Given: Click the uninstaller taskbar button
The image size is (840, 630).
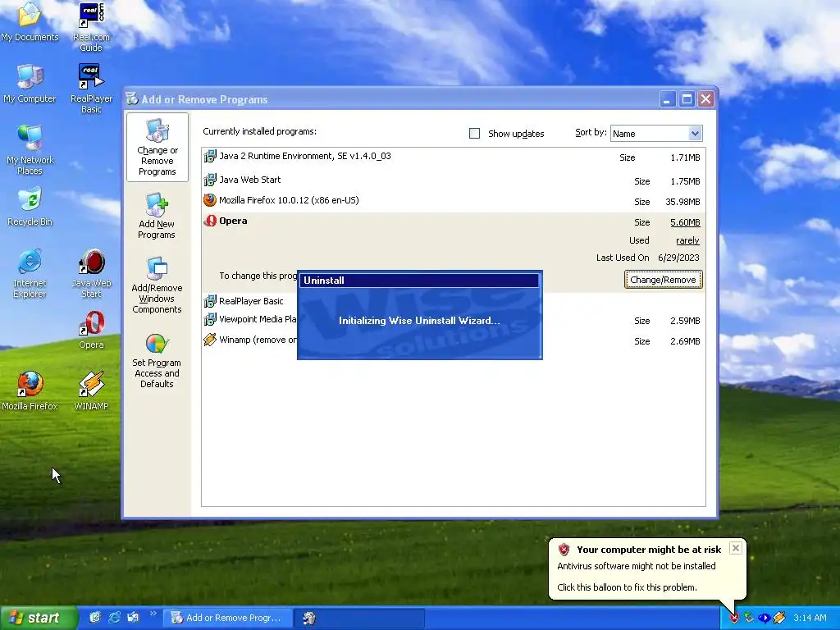Looking at the screenshot, I should point(360,618).
